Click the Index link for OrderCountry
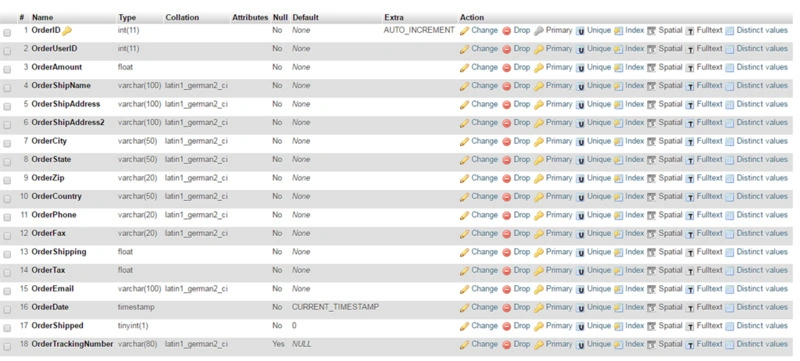The width and height of the screenshot is (800, 361). tap(635, 196)
